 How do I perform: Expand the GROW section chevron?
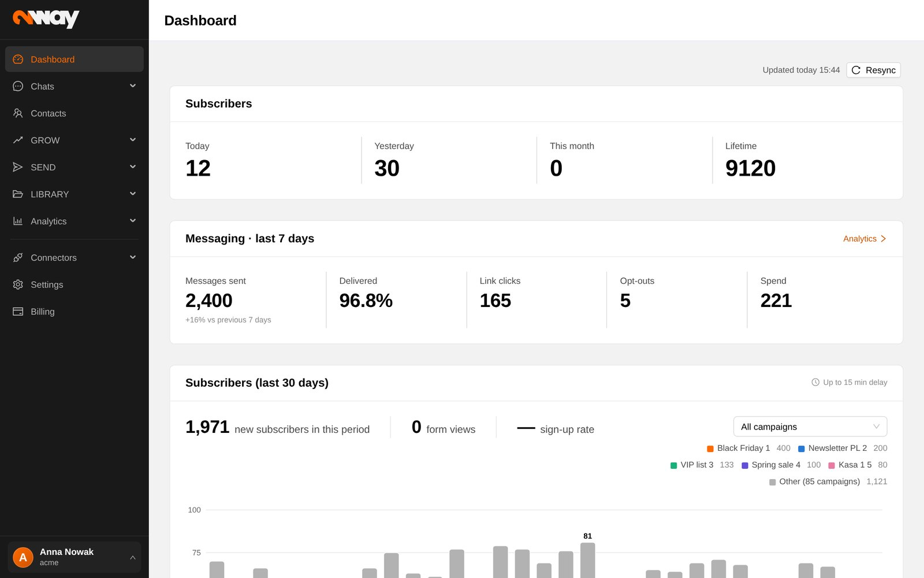(133, 140)
